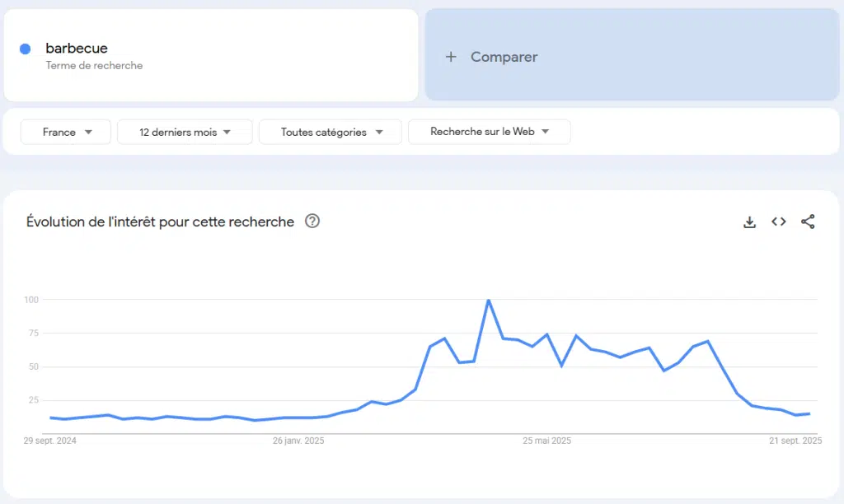Click the Terme de recherche subtitle

(x=94, y=66)
